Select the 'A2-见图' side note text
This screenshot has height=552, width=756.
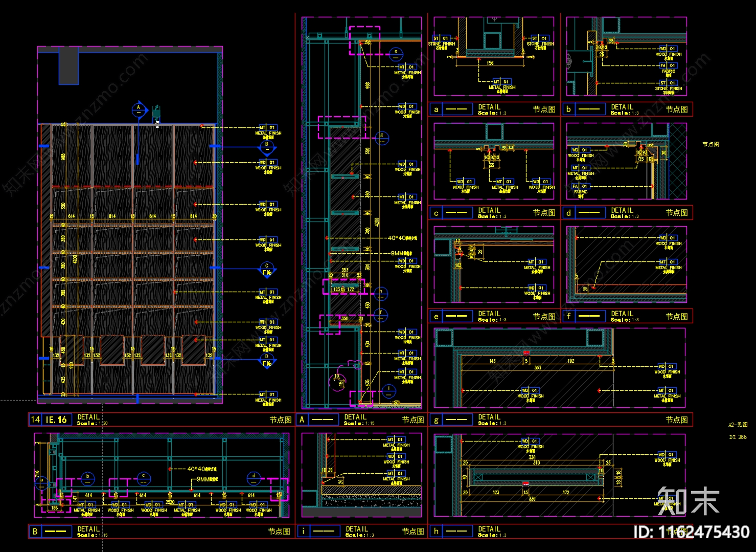point(738,425)
